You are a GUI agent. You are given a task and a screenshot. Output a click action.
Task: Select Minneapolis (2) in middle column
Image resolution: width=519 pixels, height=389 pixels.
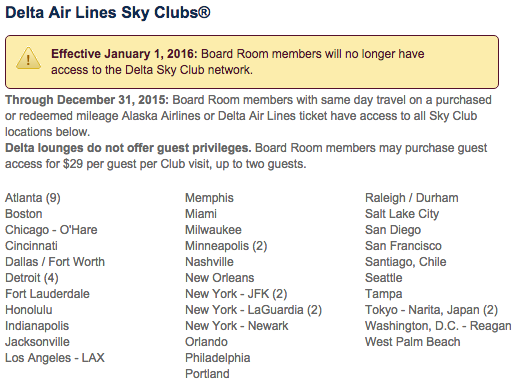pos(226,246)
